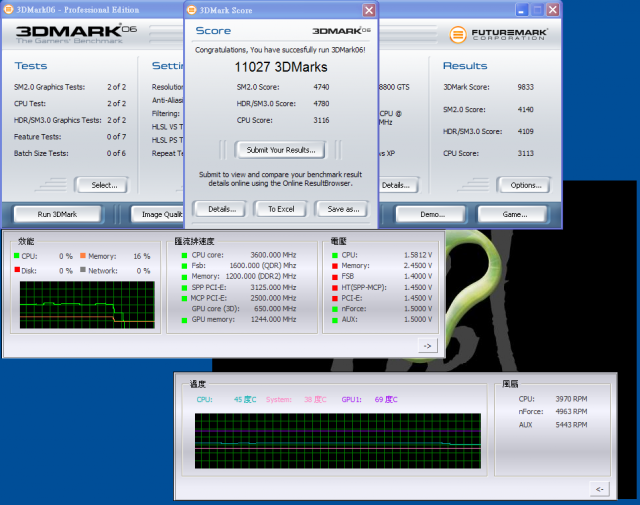This screenshot has width=640, height=505.
Task: Click the back arrow <- button in temperature panel
Action: [599, 489]
